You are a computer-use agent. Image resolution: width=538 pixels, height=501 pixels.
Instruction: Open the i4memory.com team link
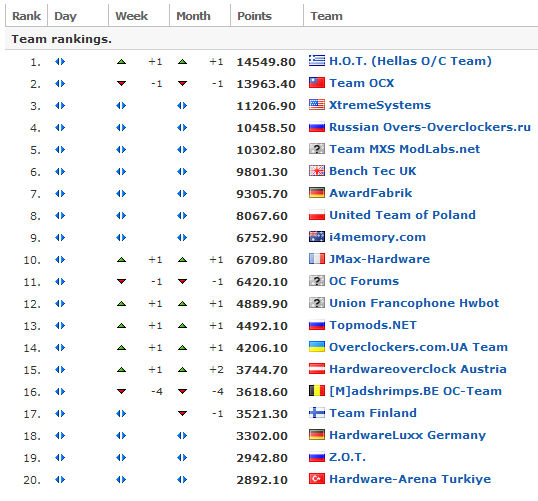377,237
